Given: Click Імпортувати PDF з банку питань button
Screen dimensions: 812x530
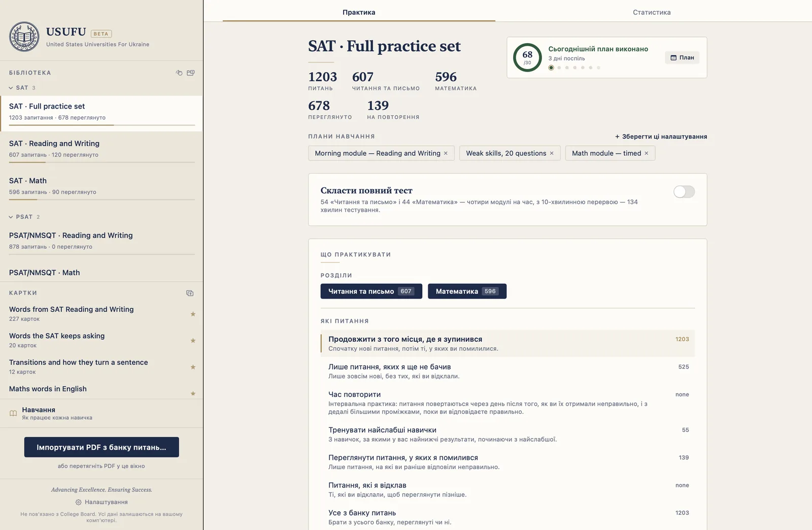Looking at the screenshot, I should 101,447.
